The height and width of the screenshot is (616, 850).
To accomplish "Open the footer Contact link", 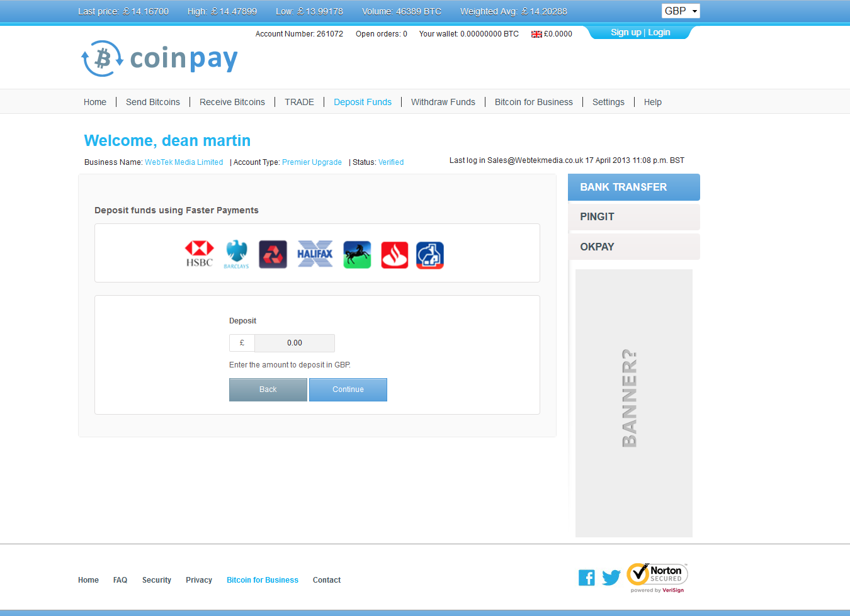I will pos(327,580).
